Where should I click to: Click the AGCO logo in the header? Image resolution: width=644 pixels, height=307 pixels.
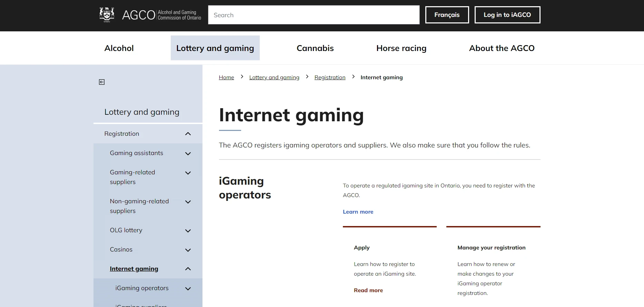click(x=150, y=15)
